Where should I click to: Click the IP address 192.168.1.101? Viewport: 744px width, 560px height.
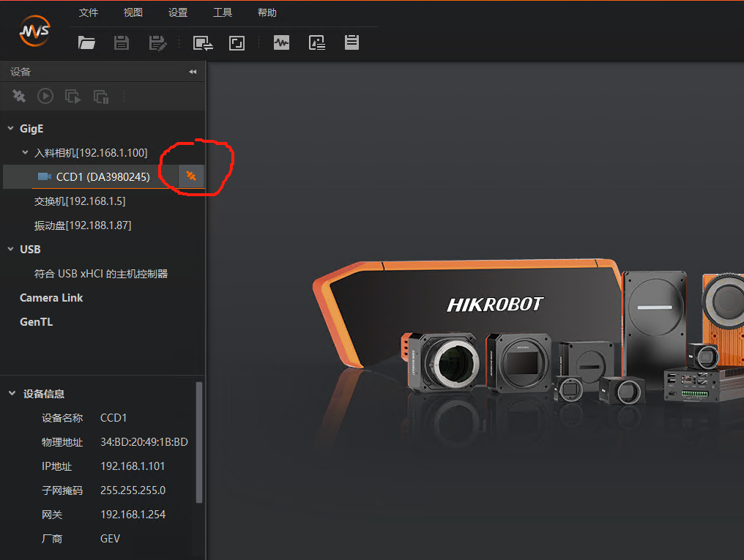[x=133, y=466]
